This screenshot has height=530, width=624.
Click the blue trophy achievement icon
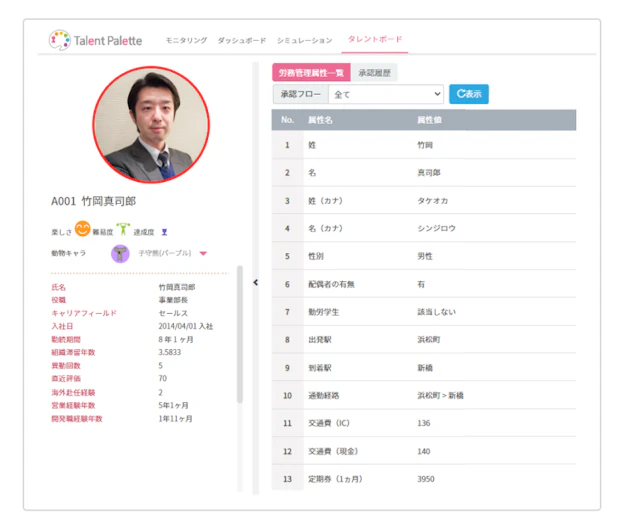coord(164,232)
